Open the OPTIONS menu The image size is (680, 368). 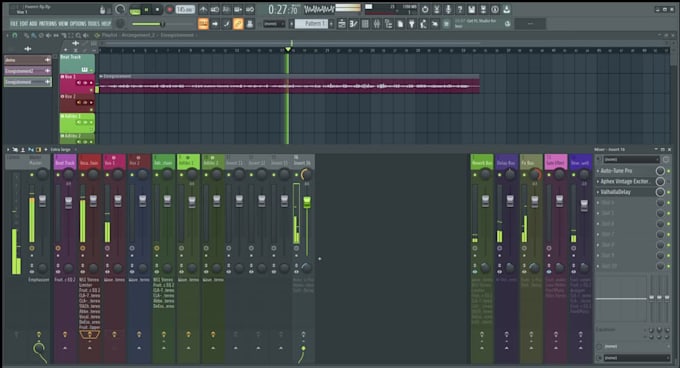coord(78,23)
